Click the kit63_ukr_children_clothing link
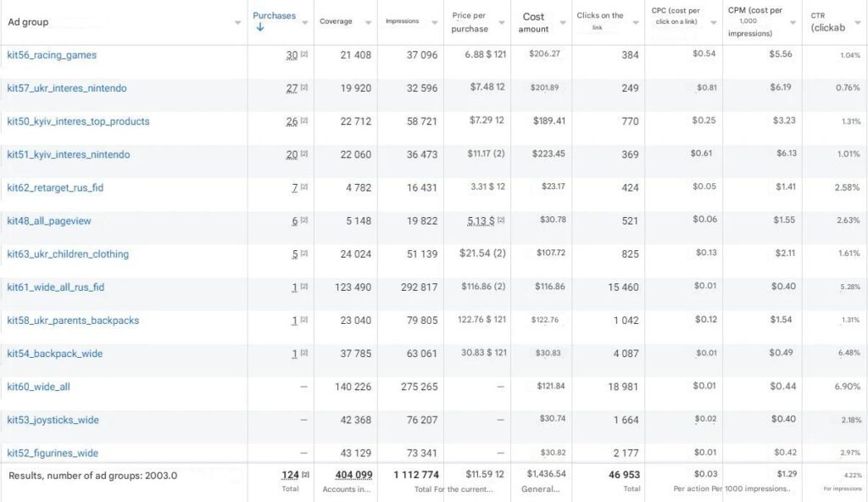868x502 pixels. 68,254
